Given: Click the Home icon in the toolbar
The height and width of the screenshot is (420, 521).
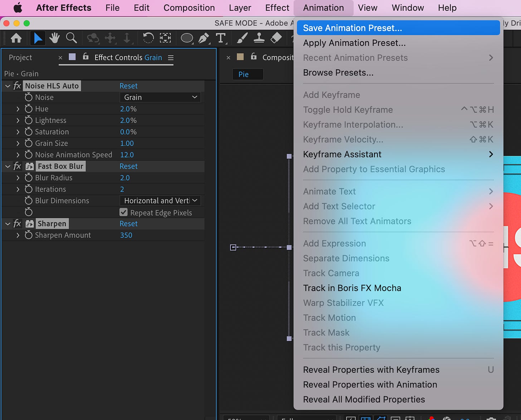Looking at the screenshot, I should (x=16, y=38).
